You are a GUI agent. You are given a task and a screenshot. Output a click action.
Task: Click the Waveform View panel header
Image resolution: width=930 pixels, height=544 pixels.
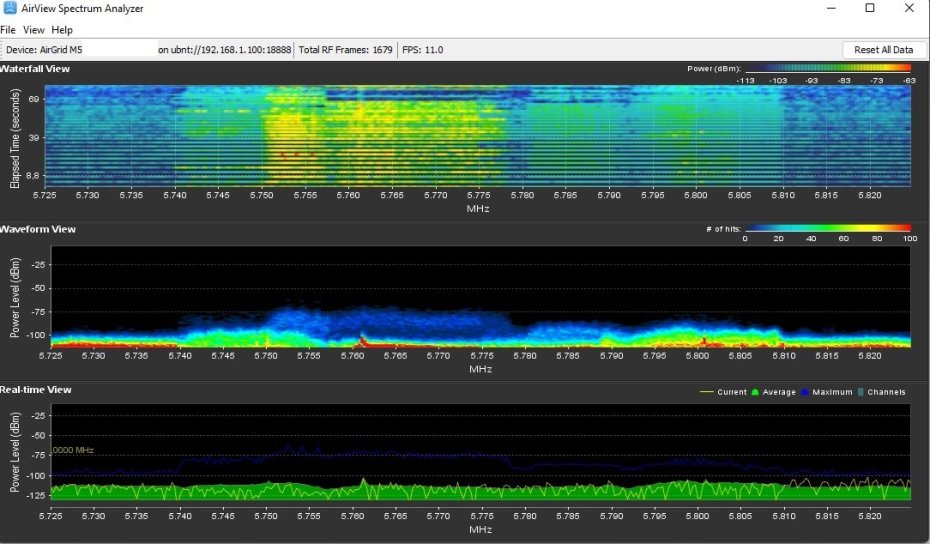37,229
